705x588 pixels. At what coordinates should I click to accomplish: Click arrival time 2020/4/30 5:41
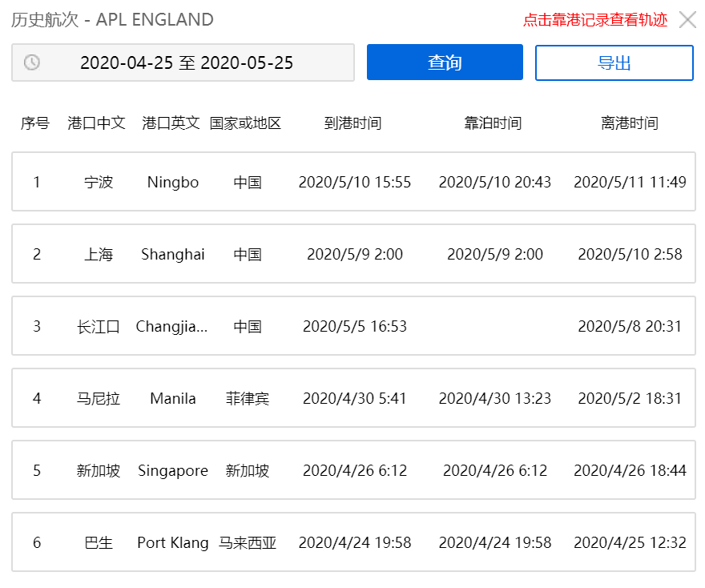point(355,398)
